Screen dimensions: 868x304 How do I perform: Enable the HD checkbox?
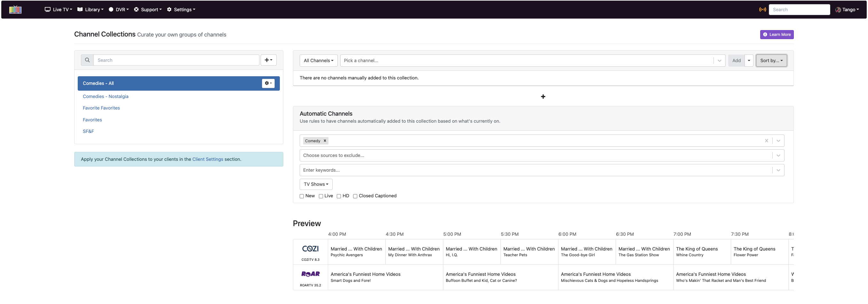click(x=339, y=196)
